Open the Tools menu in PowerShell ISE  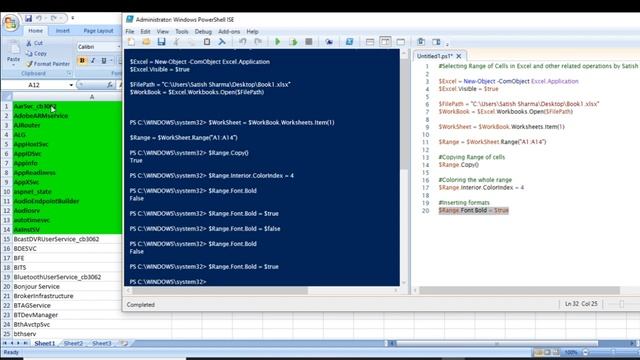tap(182, 31)
